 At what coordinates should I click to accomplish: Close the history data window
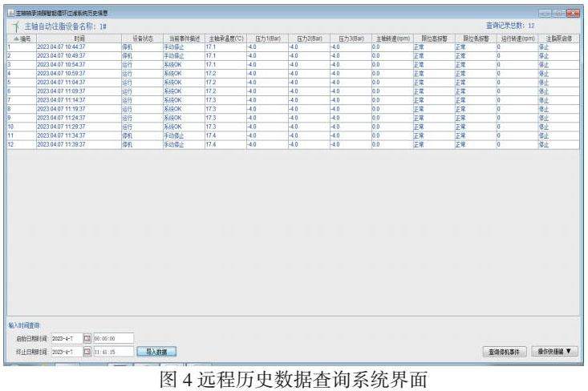coord(572,13)
